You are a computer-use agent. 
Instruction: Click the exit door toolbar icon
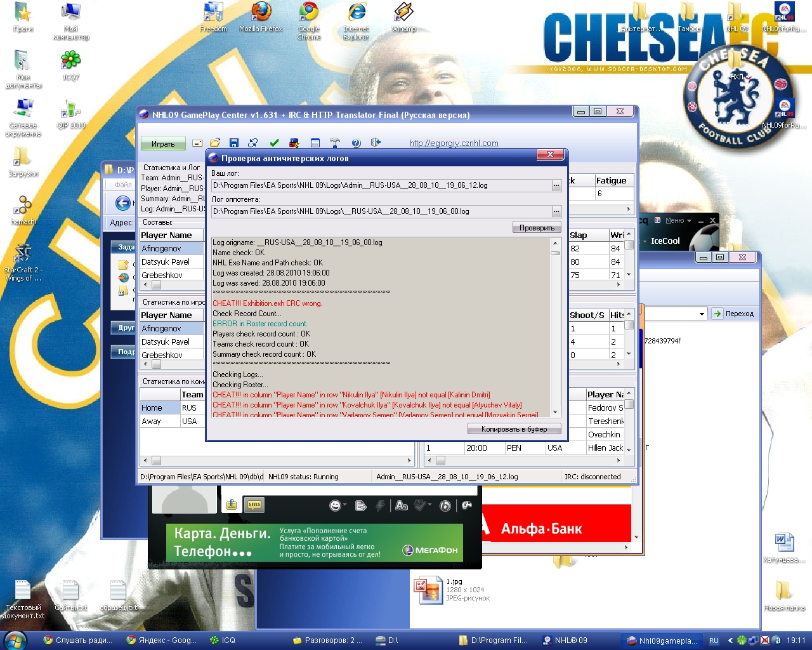(x=376, y=143)
